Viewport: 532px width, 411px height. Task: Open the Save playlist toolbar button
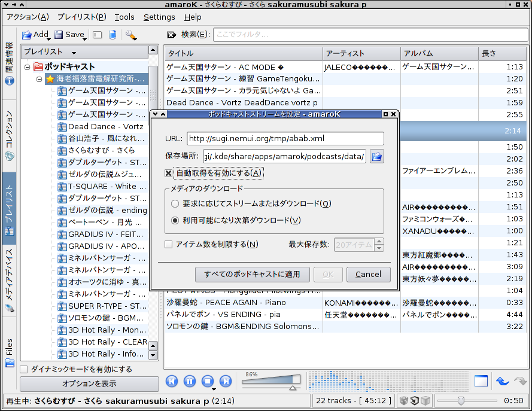70,35
